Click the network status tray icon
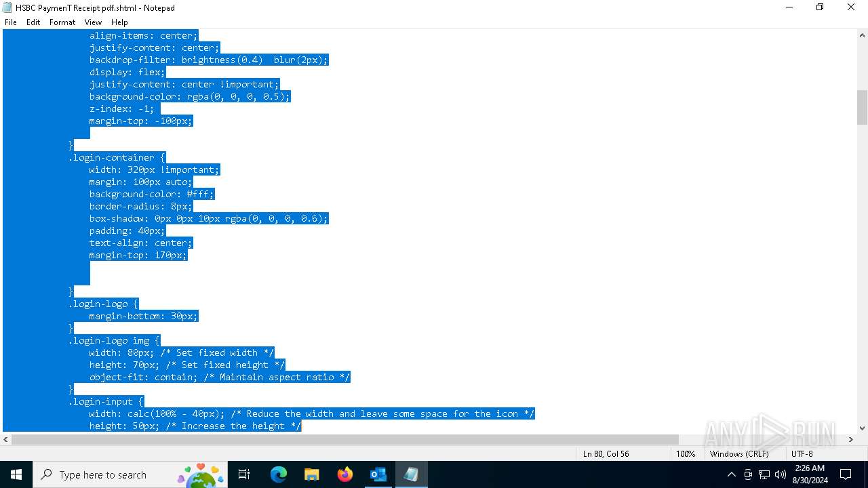The width and height of the screenshot is (868, 488). pos(764,474)
